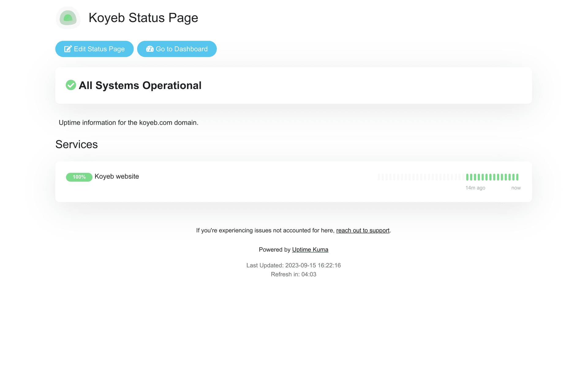
Task: Follow the reach out to support link
Action: click(x=363, y=230)
